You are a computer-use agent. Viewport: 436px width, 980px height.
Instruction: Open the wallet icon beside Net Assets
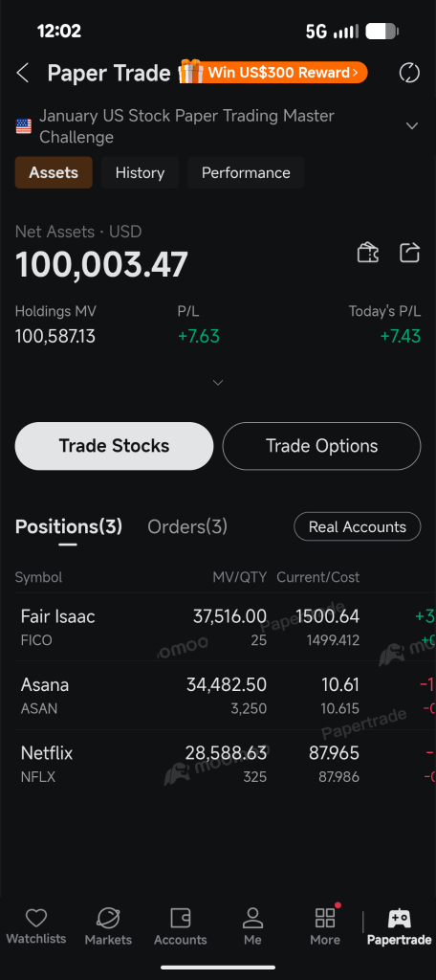(368, 253)
